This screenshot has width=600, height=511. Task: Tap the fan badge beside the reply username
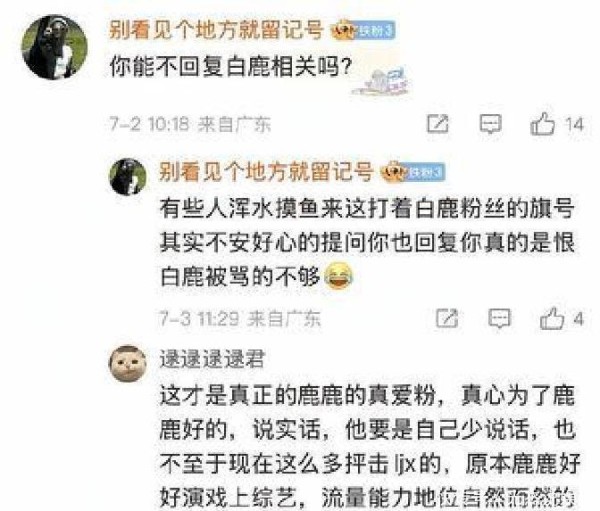tap(412, 172)
